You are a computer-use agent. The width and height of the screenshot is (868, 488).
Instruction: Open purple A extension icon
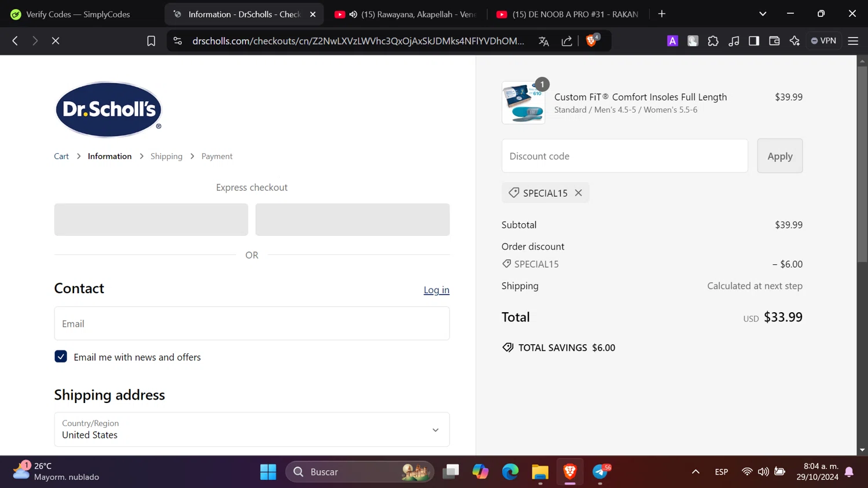tap(672, 40)
